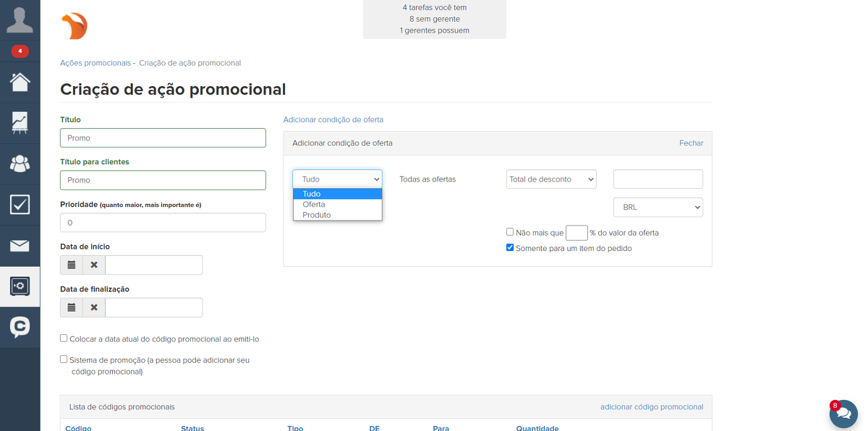Open the users group icon in sidebar
Image resolution: width=868 pixels, height=431 pixels.
click(x=20, y=163)
